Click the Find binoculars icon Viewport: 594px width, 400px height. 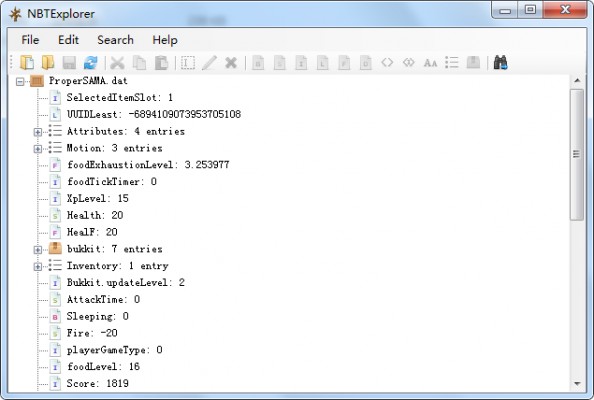tap(500, 62)
